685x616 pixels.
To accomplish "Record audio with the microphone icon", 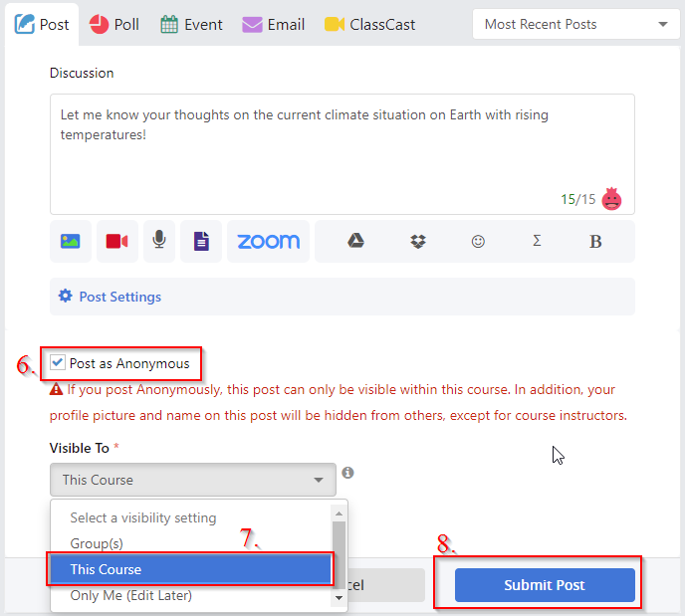I will tap(159, 242).
